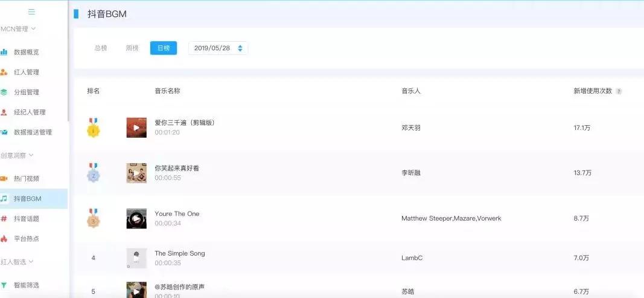Click the 排名 column header
Screen dimensions: 644x298
tap(93, 91)
